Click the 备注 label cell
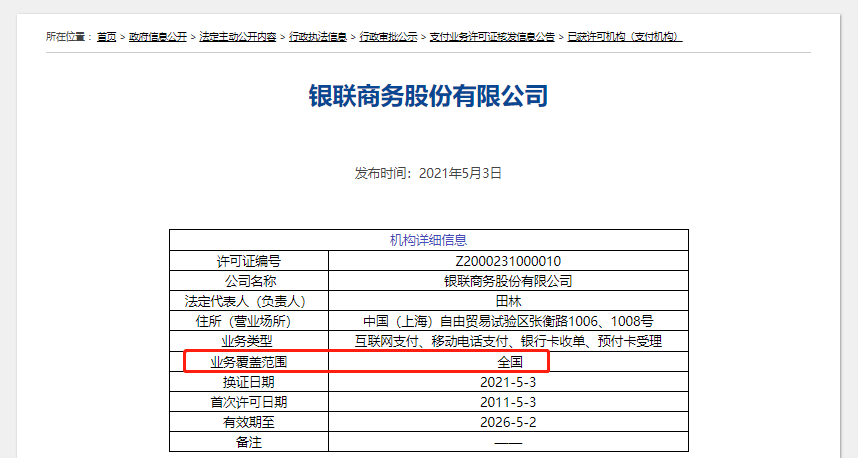Screen dimensions: 858x458 [249, 442]
